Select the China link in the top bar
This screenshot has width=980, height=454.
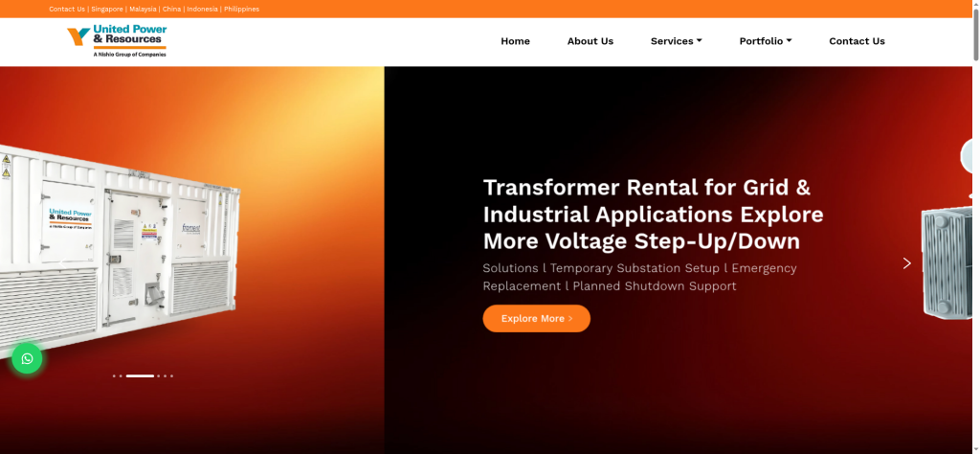coord(172,9)
